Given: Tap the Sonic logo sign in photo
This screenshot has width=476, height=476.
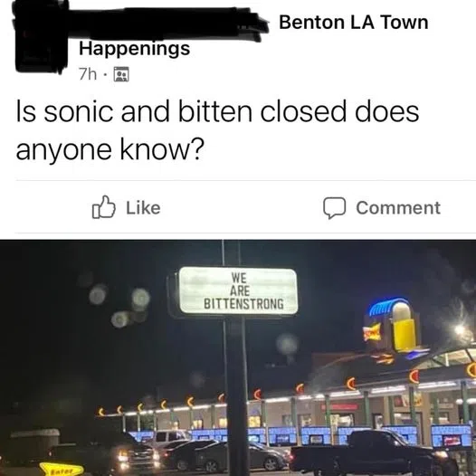Looking at the screenshot, I should (372, 332).
